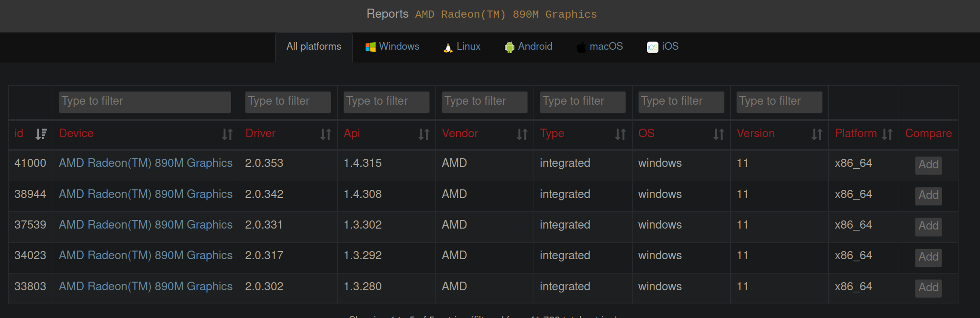This screenshot has width=980, height=318.
Task: Click the Device column header label
Action: (x=76, y=133)
